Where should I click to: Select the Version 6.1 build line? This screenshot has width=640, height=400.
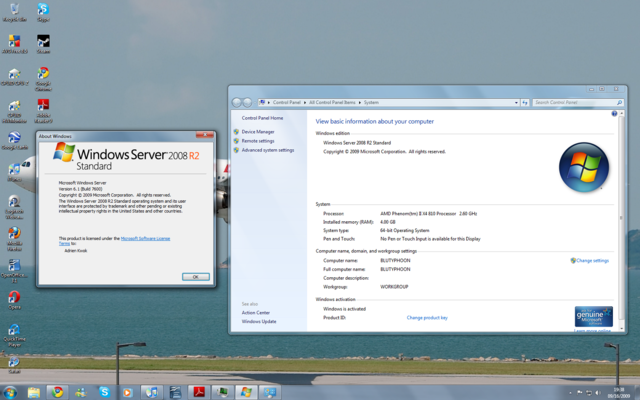80,189
